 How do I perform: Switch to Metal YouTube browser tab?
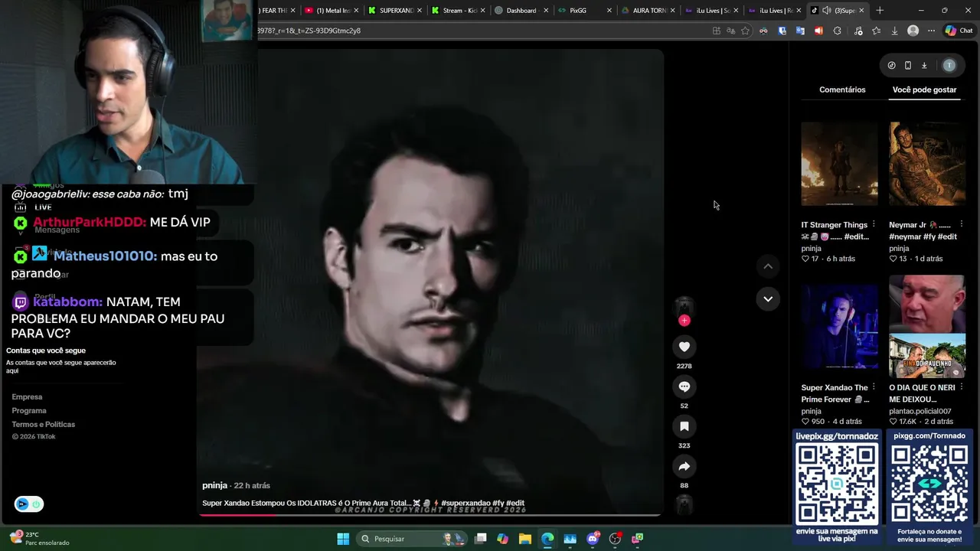pyautogui.click(x=332, y=11)
